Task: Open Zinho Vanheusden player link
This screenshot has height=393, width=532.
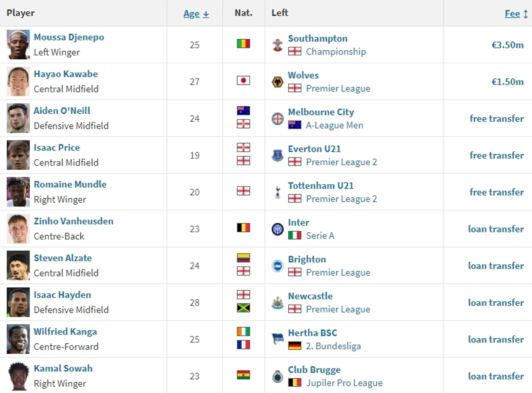Action: click(73, 221)
